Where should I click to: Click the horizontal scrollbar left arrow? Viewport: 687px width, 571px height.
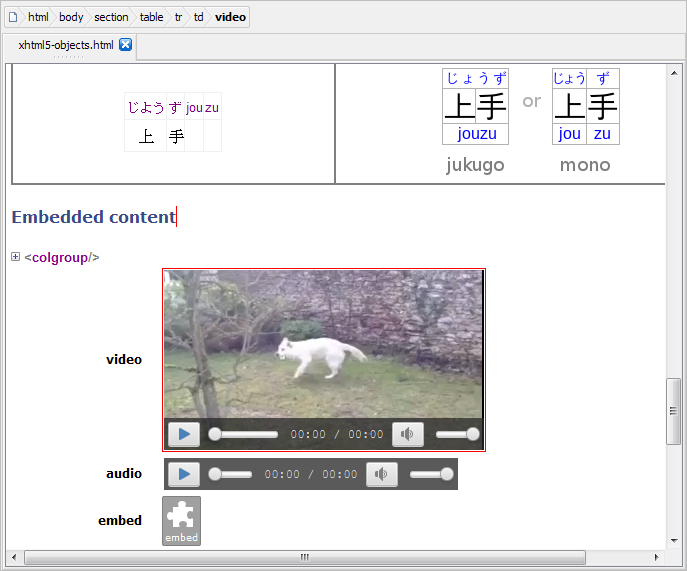tap(14, 557)
